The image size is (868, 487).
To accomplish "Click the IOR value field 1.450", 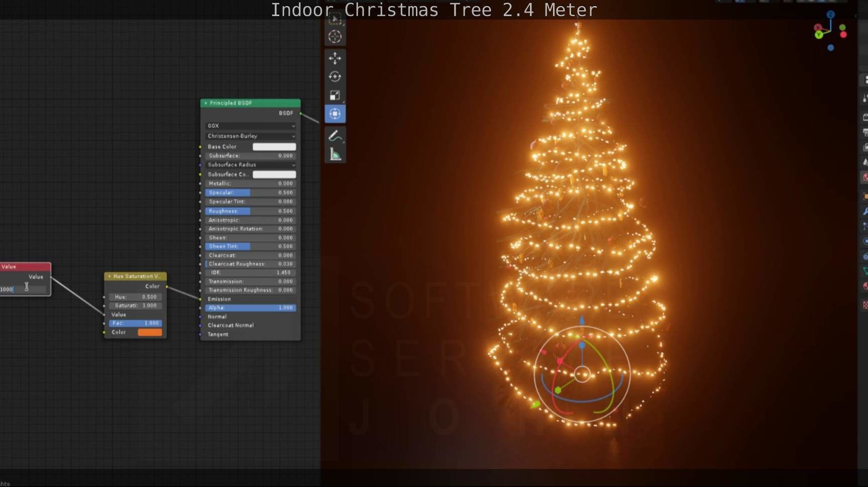I will coord(251,273).
